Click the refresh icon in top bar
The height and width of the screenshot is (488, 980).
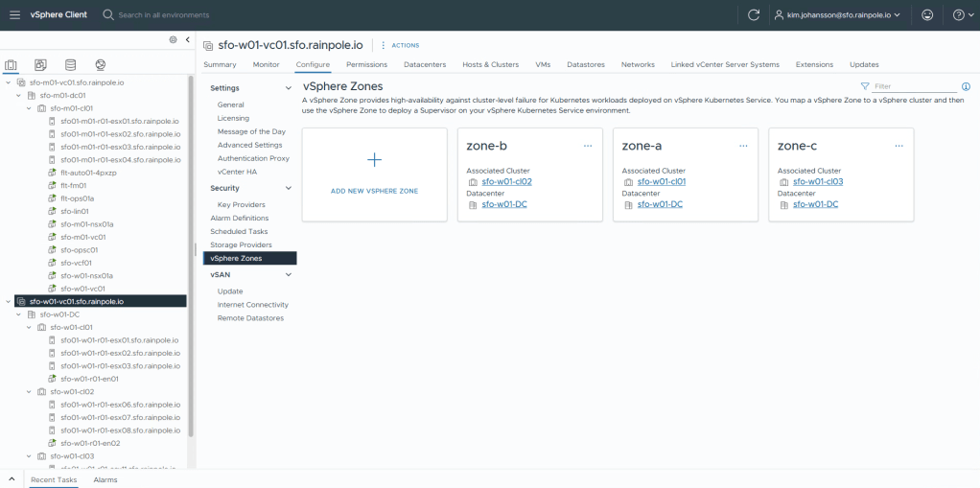coord(754,15)
